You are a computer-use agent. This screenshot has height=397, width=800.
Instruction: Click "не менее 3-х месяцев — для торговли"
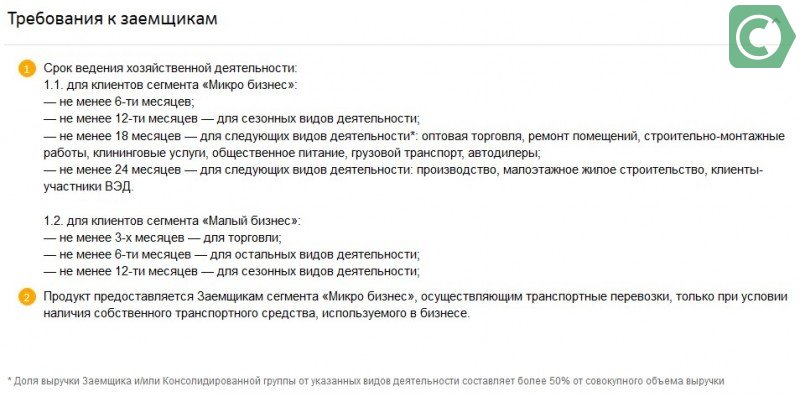(162, 238)
